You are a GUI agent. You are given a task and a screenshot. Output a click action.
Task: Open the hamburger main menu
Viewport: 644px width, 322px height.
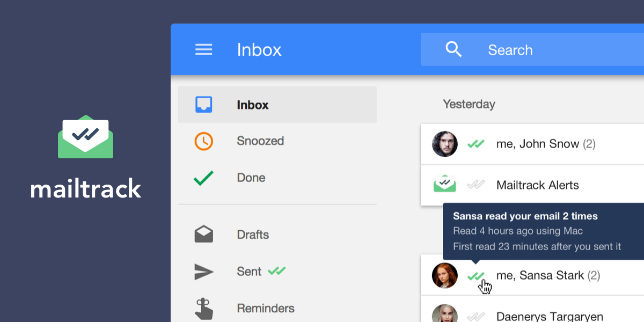203,50
